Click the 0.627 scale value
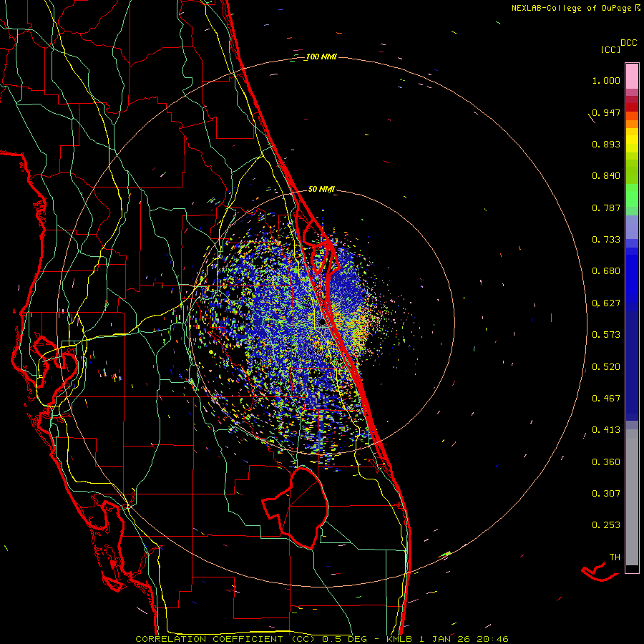 click(606, 303)
